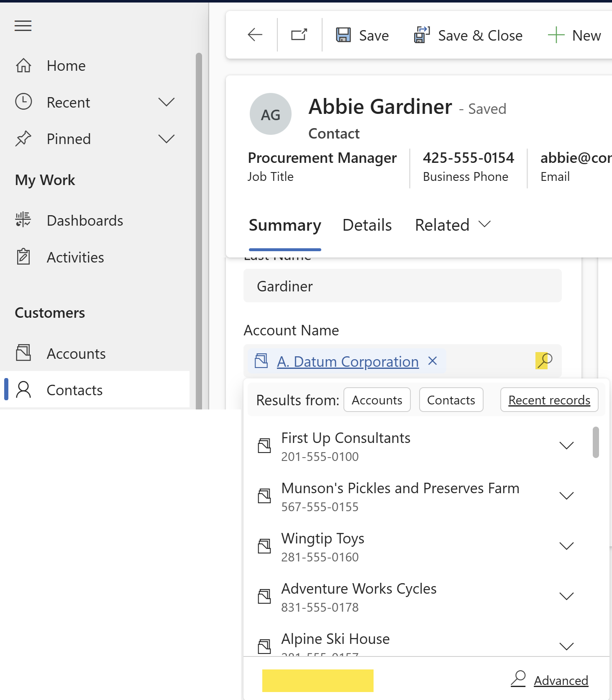Filter results by Accounts
This screenshot has height=700, width=612.
pos(377,400)
